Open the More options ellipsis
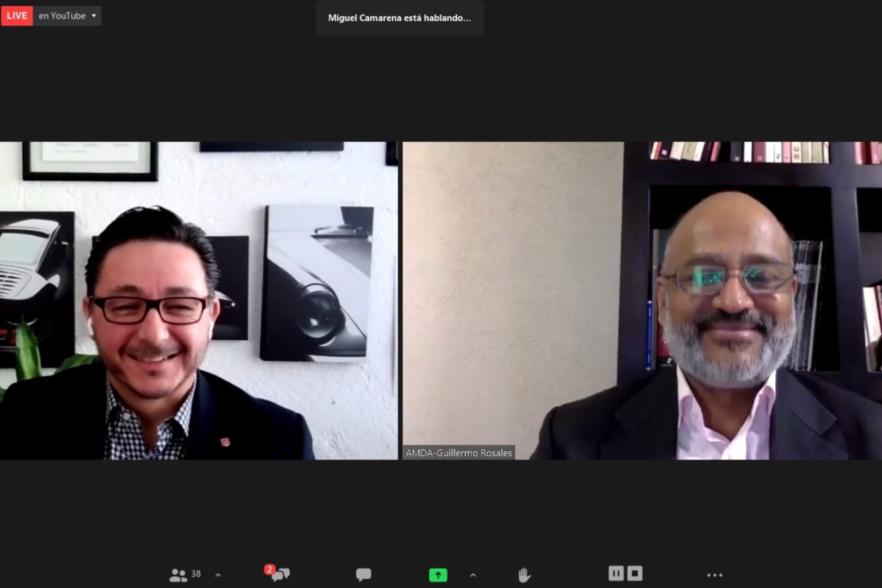Viewport: 882px width, 588px height. pyautogui.click(x=714, y=575)
